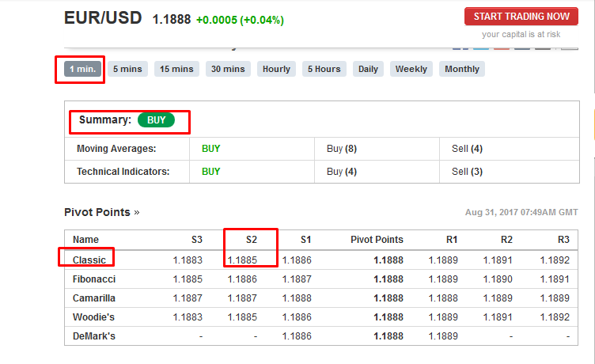
Task: Choose the 30 mins timeframe
Action: [227, 69]
